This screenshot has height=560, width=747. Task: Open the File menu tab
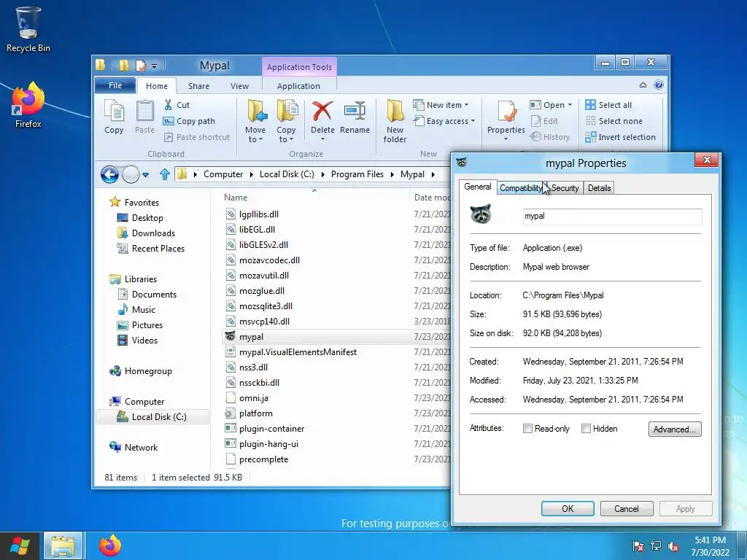point(115,85)
